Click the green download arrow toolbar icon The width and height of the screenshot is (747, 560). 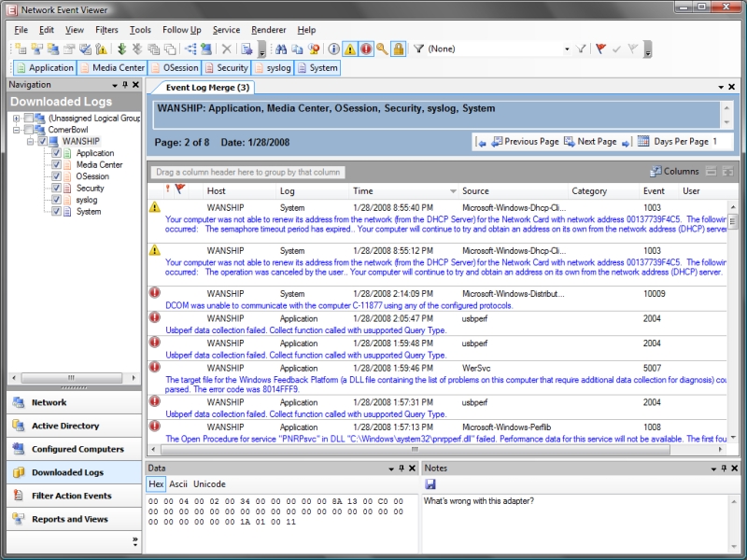click(122, 49)
